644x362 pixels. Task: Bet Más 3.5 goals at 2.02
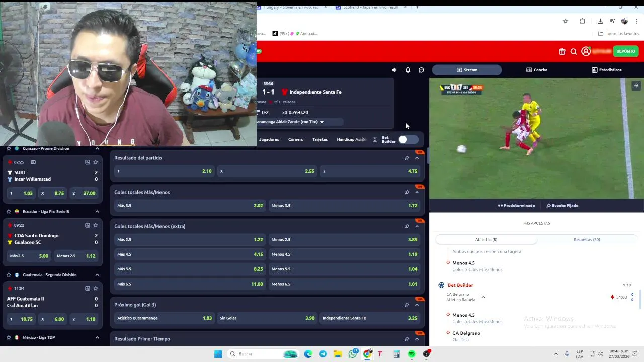(x=190, y=206)
